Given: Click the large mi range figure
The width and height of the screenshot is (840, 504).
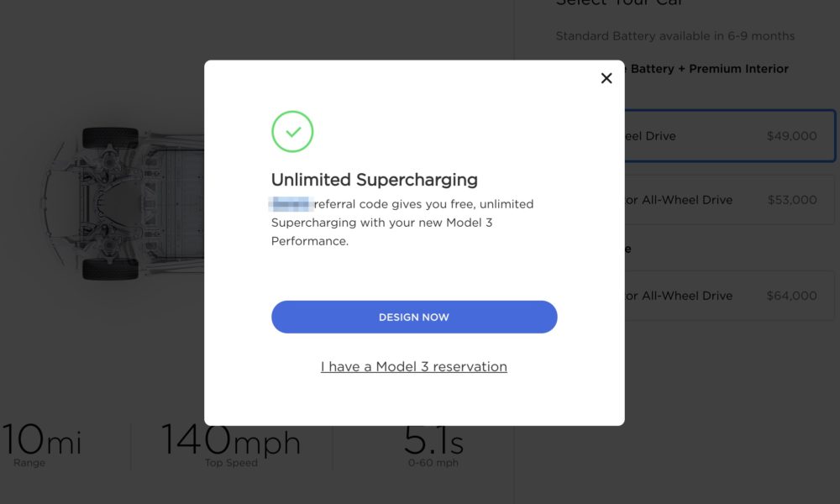Looking at the screenshot, I should [41, 439].
